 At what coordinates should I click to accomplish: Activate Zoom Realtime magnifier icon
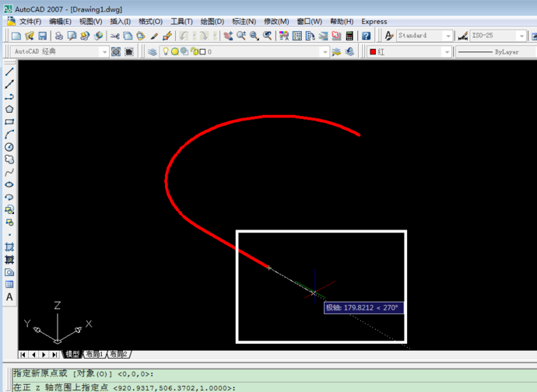[240, 36]
